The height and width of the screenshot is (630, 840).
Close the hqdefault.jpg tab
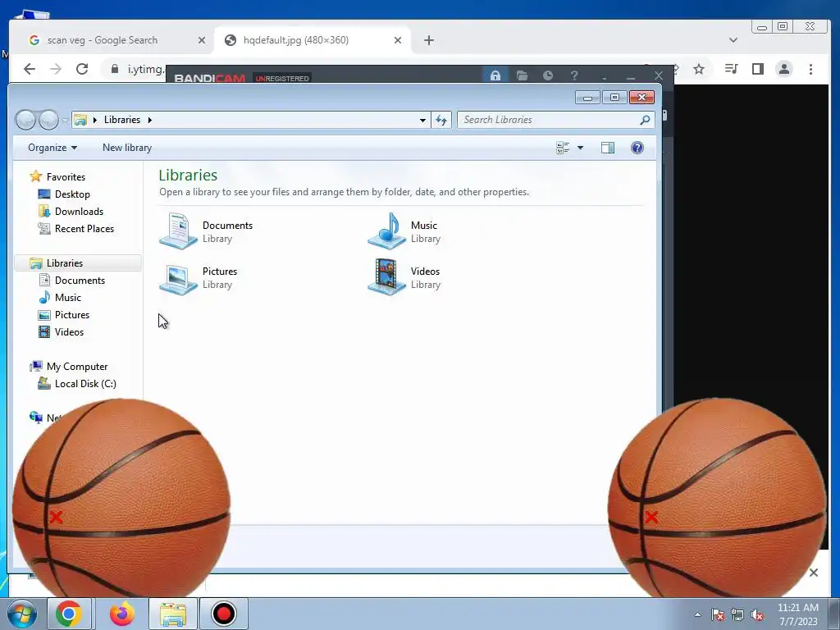pyautogui.click(x=398, y=40)
